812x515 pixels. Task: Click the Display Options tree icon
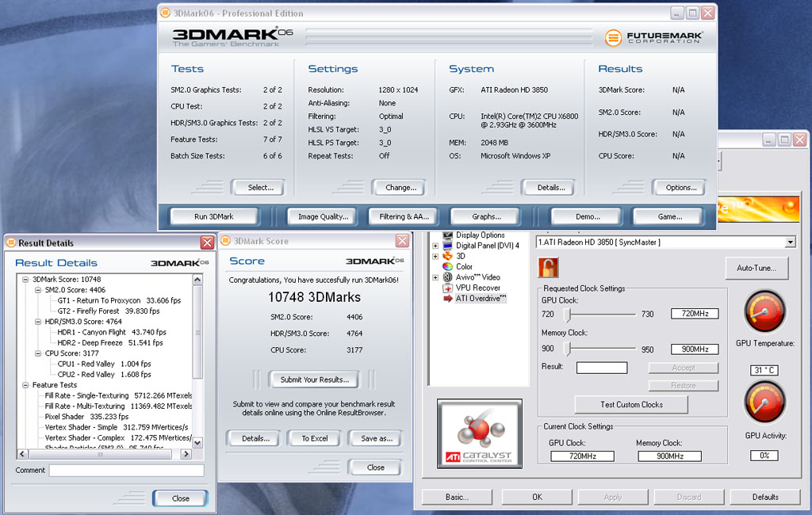click(x=447, y=235)
